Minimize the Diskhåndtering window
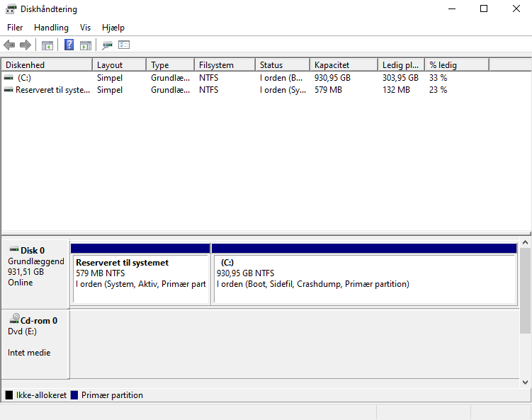 (452, 8)
